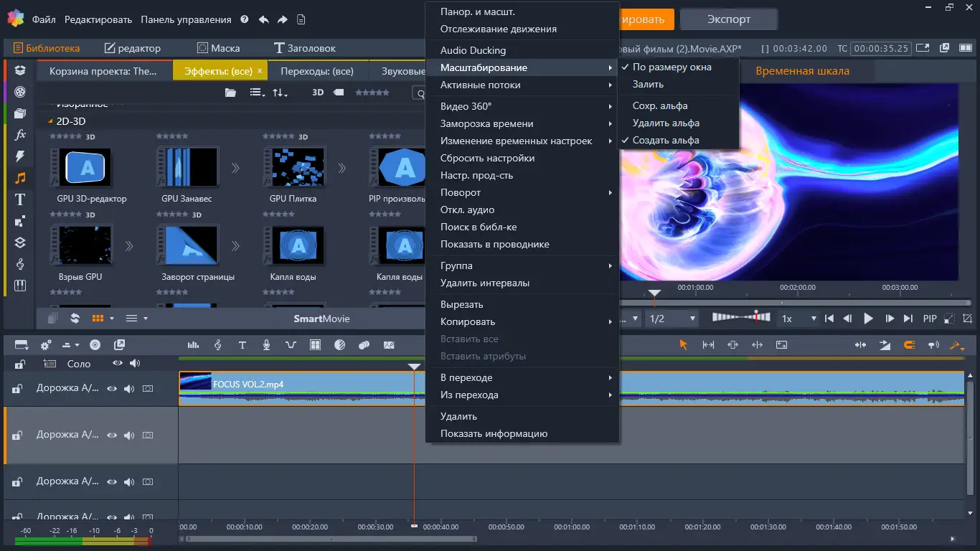
Task: Collapse the 2D-3D effects group
Action: click(50, 121)
